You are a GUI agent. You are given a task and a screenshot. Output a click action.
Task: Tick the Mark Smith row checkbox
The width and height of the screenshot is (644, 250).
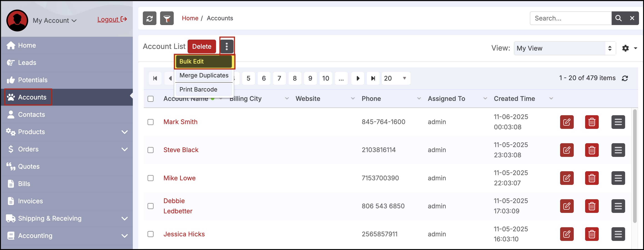pos(151,122)
